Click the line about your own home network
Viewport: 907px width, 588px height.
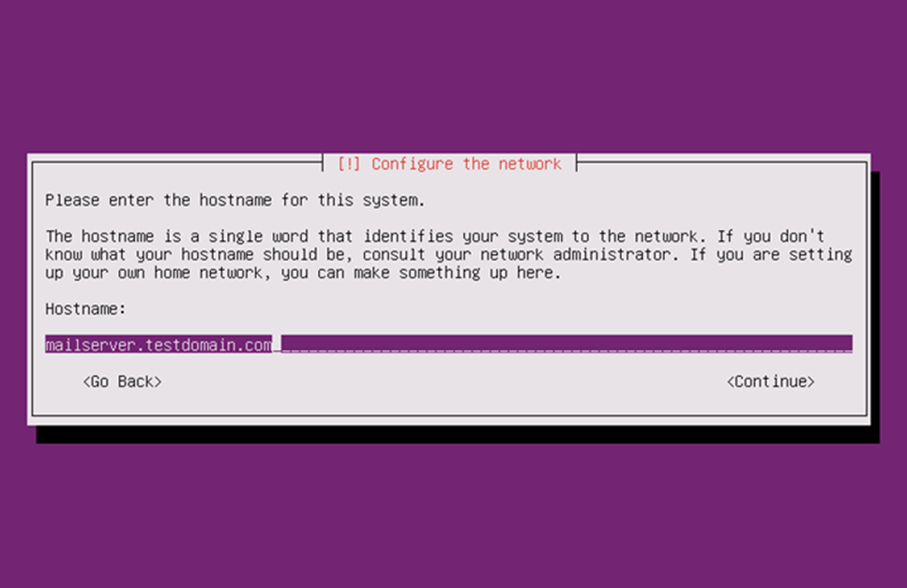click(x=303, y=272)
